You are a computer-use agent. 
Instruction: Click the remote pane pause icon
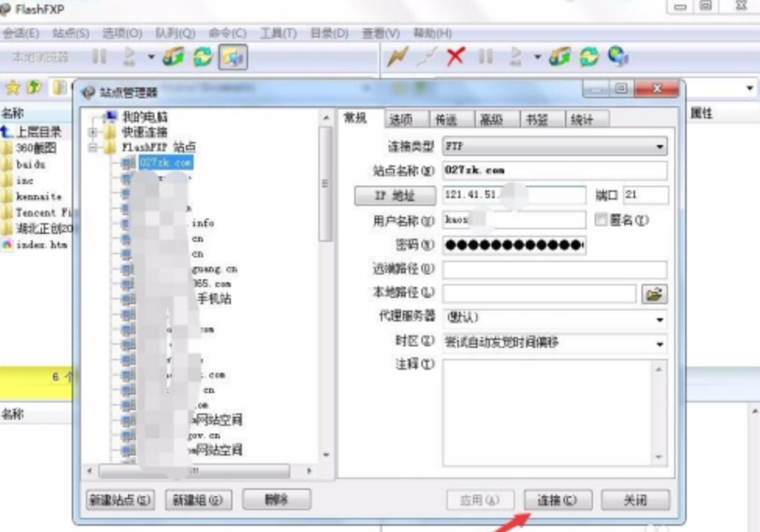[x=485, y=57]
